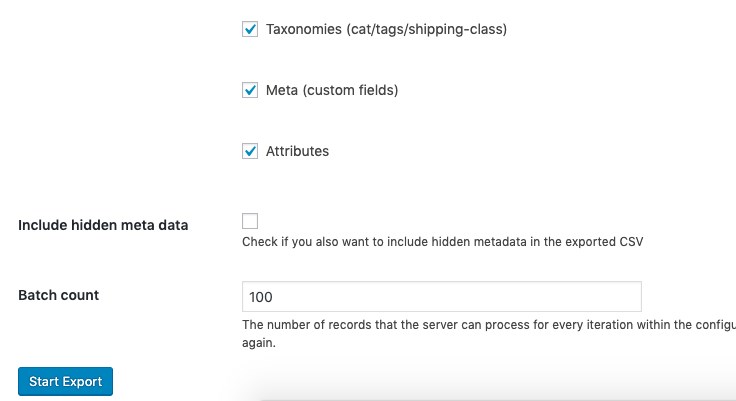Start the export with the blue button
Screen dimensions: 736x401
tap(65, 381)
